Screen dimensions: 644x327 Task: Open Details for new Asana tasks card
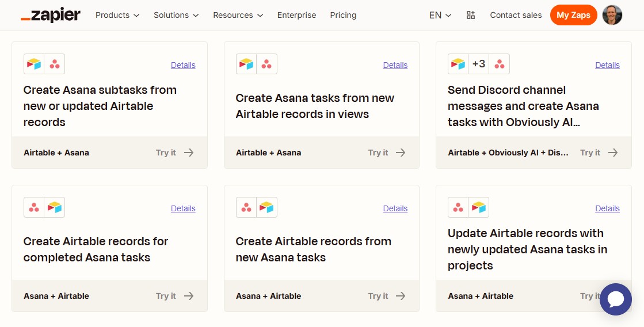click(395, 208)
